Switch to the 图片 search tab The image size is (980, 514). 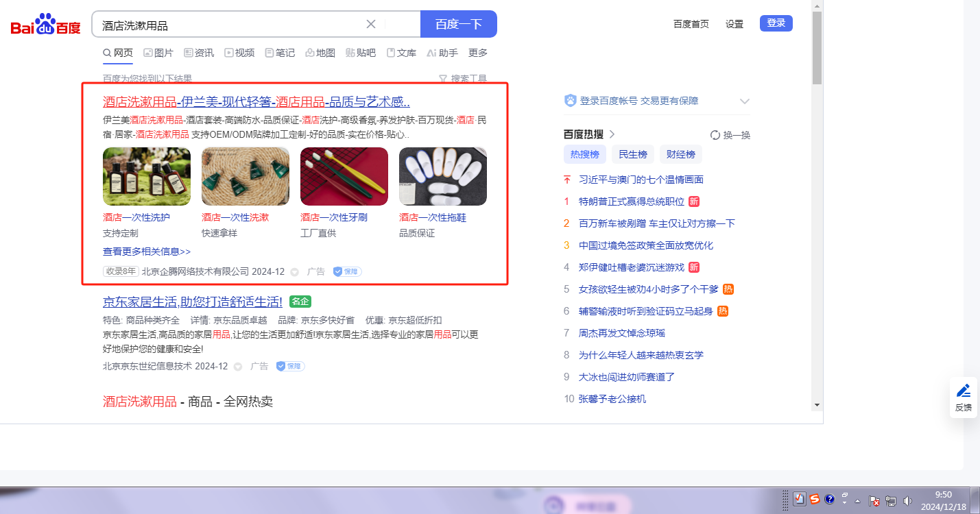tap(158, 53)
